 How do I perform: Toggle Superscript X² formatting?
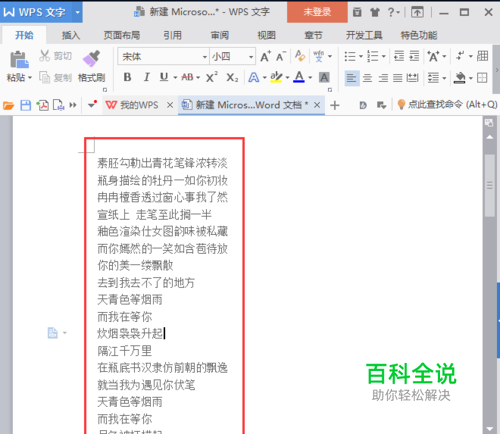click(x=212, y=77)
